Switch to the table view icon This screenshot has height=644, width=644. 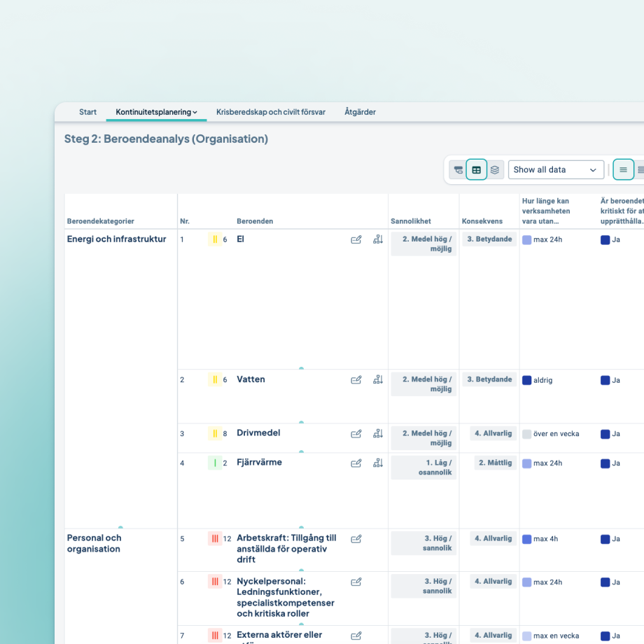tap(477, 169)
